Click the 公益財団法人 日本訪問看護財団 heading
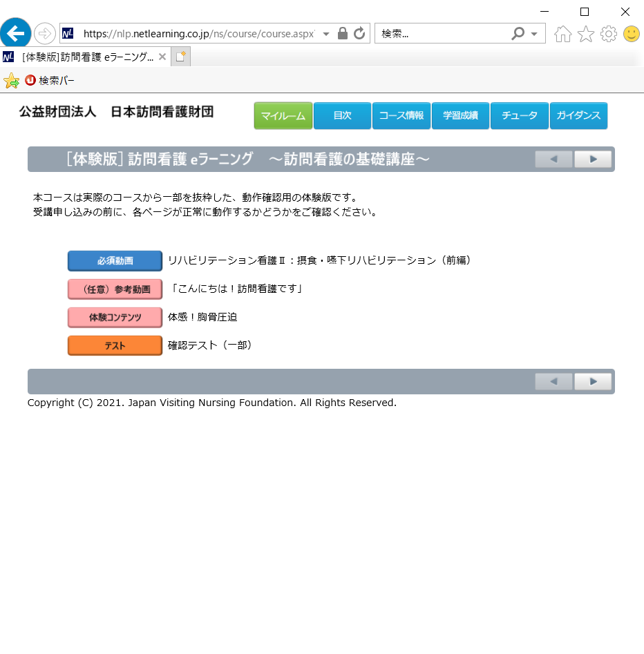 [117, 112]
